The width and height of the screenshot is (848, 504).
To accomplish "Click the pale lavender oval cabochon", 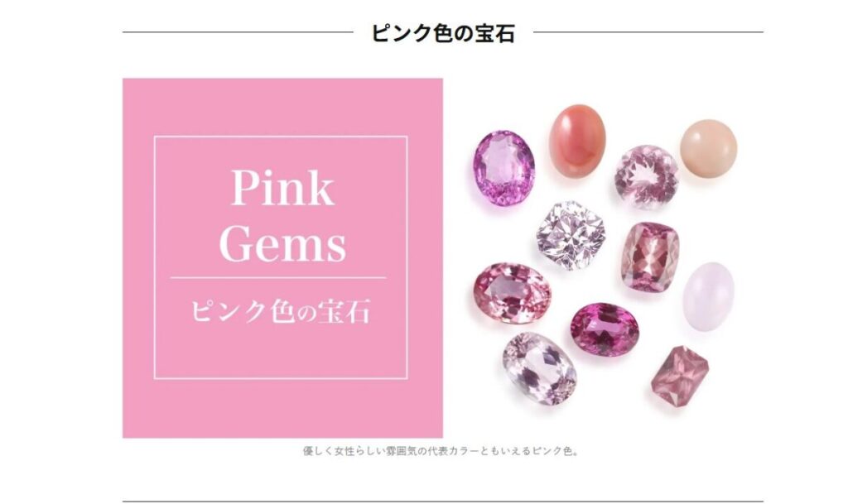I will [709, 296].
